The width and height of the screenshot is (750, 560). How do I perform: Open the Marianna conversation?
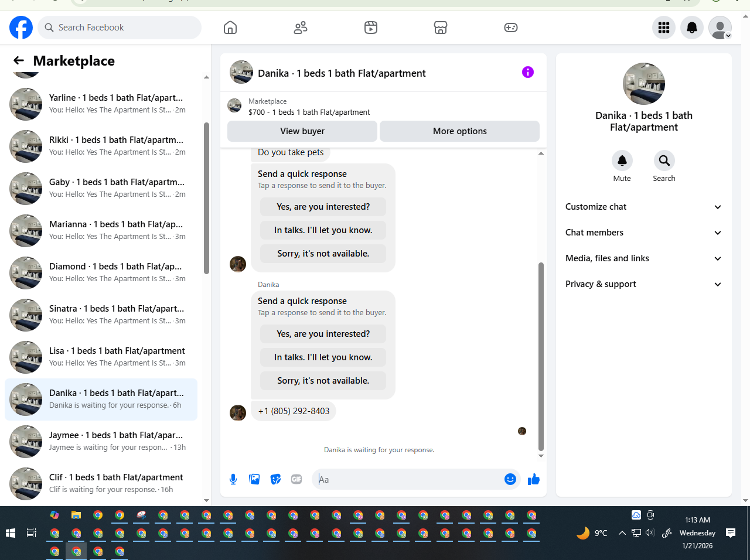tap(101, 231)
